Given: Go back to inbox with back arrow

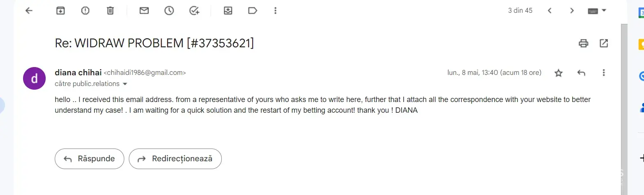Looking at the screenshot, I should coord(29,11).
